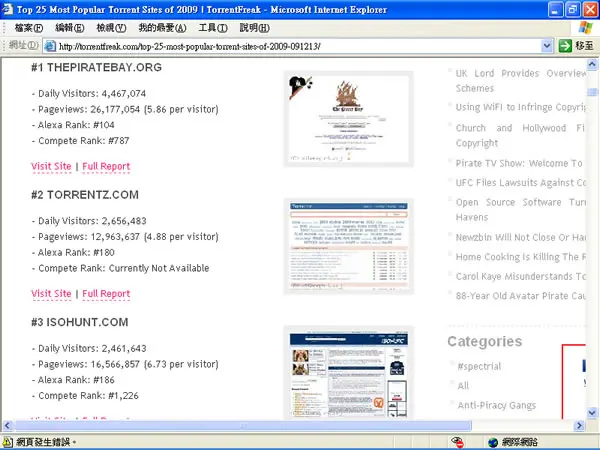Click the Internet Explorer icon in title bar
600x450 pixels.
pos(8,9)
